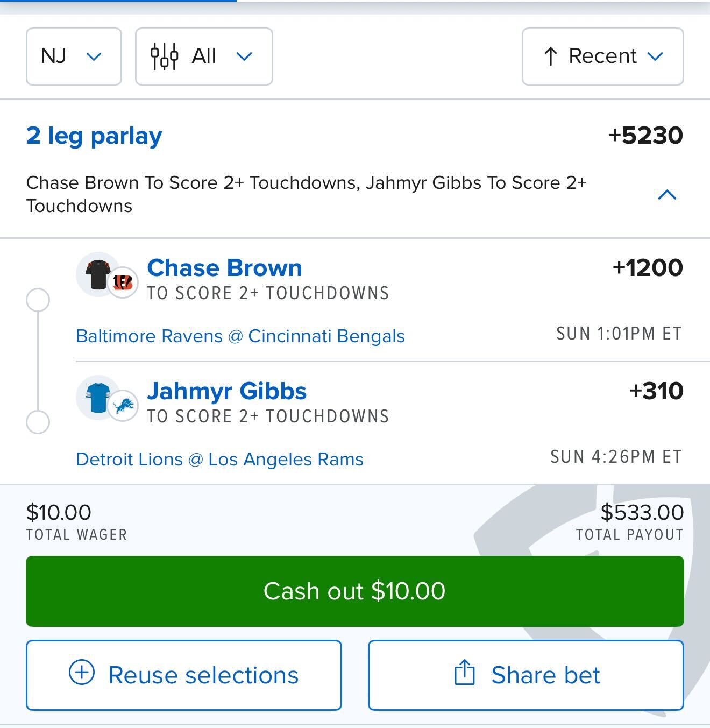Collapse the parlay details chevron
Image resolution: width=710 pixels, height=728 pixels.
pos(667,195)
